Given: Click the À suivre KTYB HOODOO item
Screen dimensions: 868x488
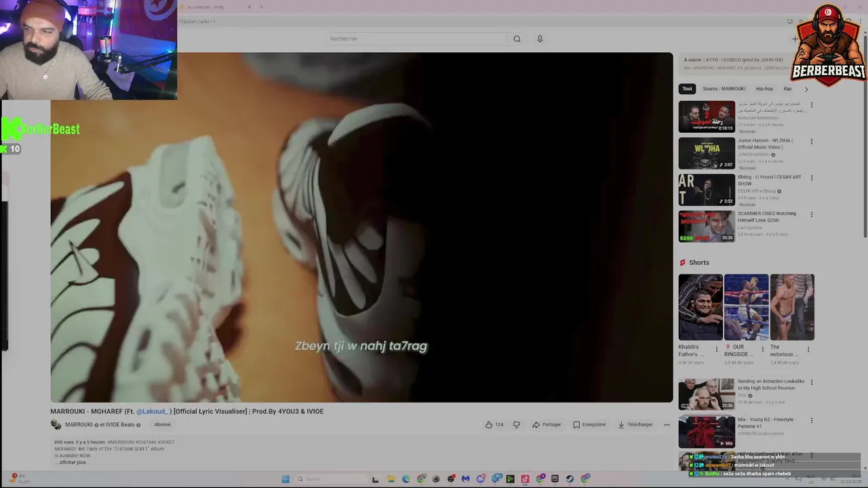Looking at the screenshot, I should [x=736, y=64].
